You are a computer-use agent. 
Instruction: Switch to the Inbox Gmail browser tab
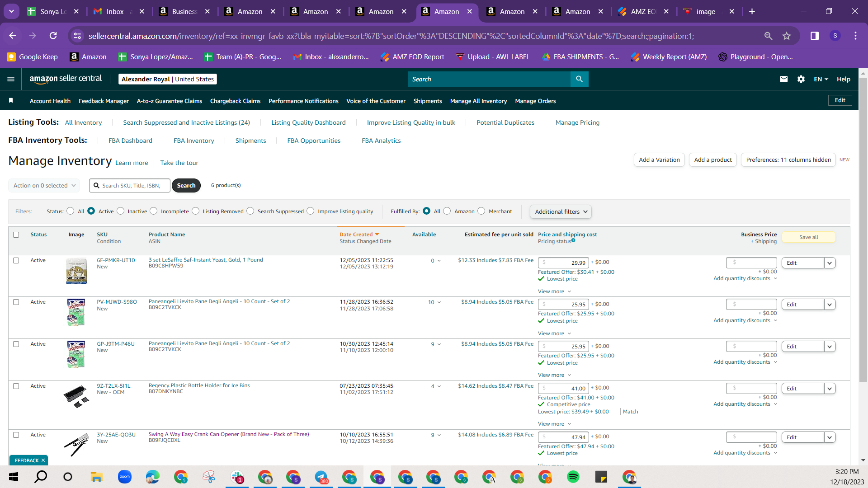119,11
